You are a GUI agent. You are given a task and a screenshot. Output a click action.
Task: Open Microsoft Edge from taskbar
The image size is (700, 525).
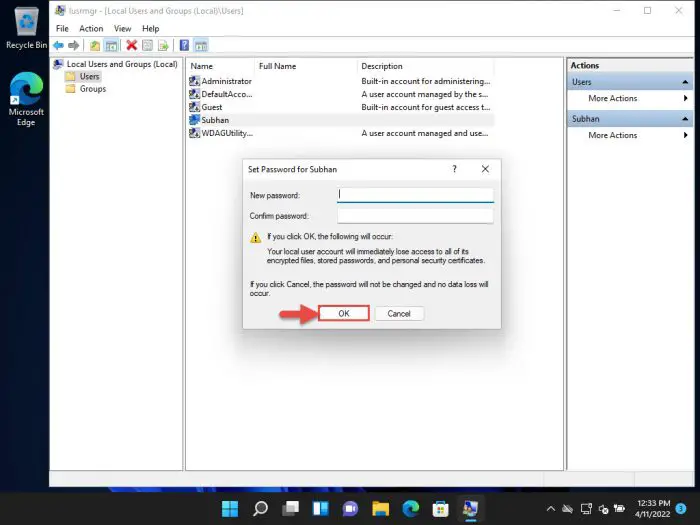tap(410, 508)
